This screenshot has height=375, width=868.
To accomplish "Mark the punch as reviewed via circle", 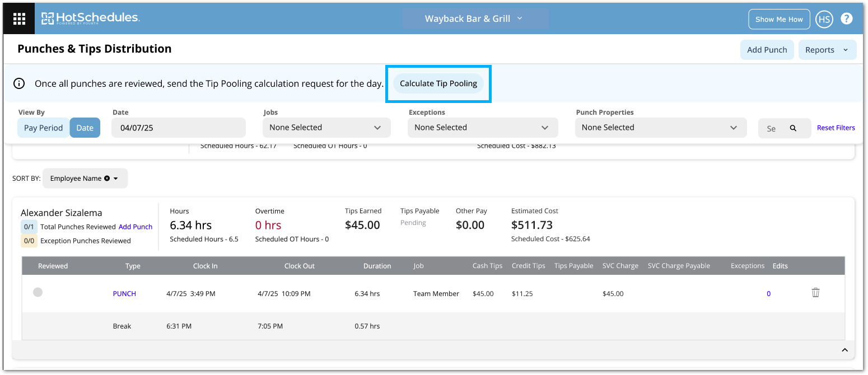I will coord(38,292).
